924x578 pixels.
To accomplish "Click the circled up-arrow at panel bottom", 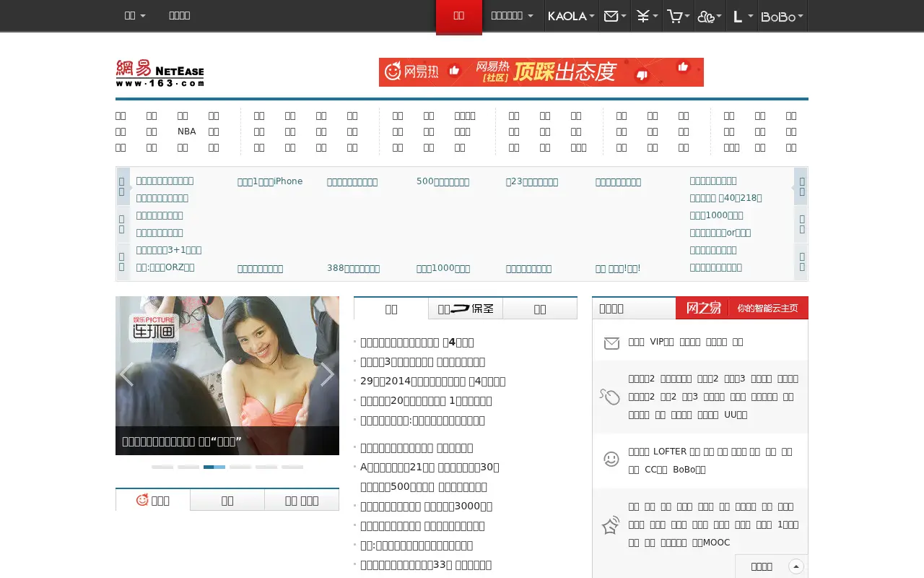I will coord(796,566).
